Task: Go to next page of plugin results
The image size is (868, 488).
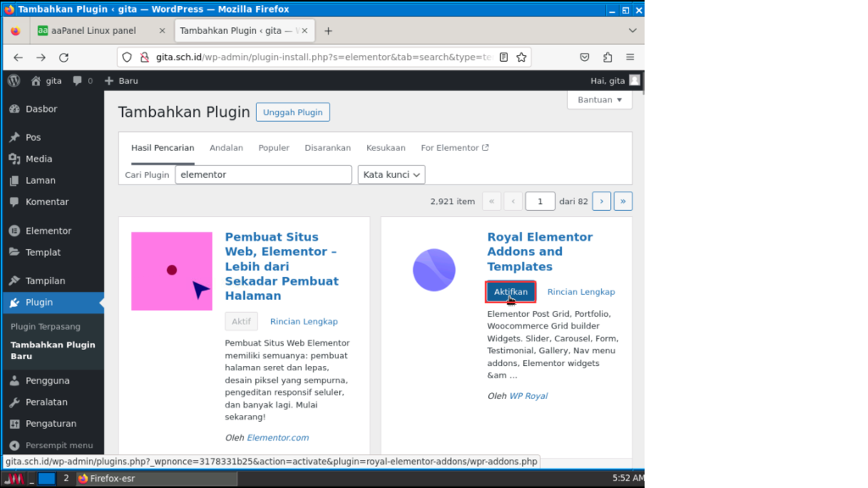Action: tap(602, 201)
